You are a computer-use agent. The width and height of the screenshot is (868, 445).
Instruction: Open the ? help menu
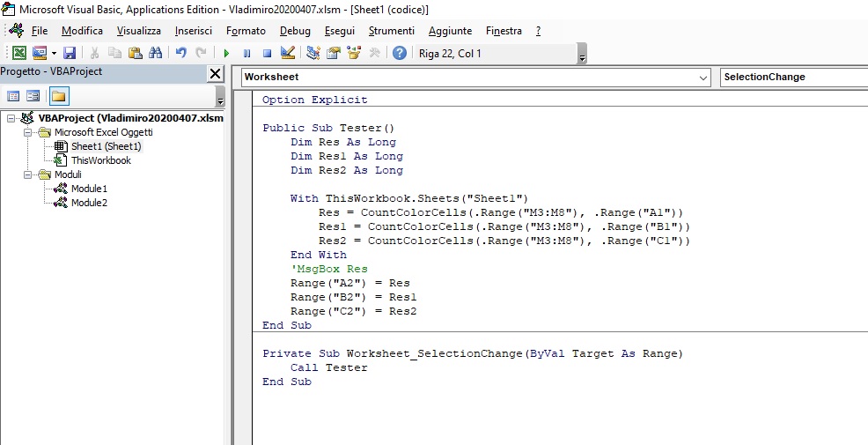[x=538, y=31]
